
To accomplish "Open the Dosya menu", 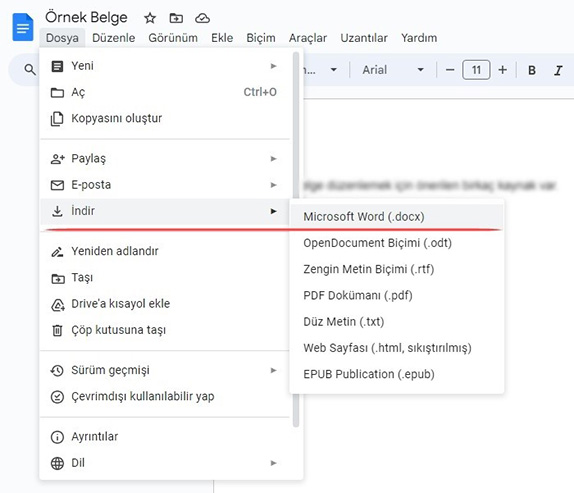I will coord(62,38).
